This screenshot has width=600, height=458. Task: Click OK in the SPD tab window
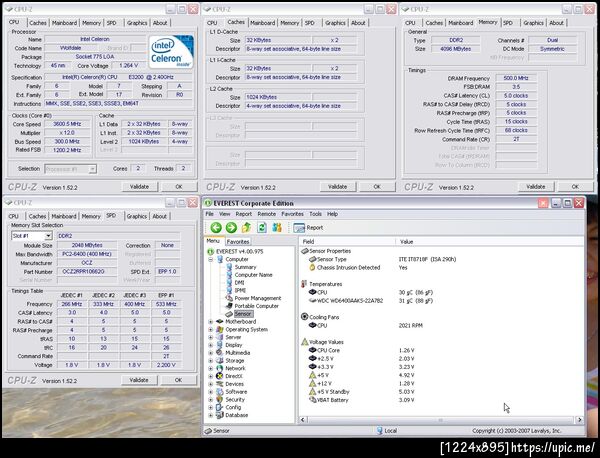(178, 380)
